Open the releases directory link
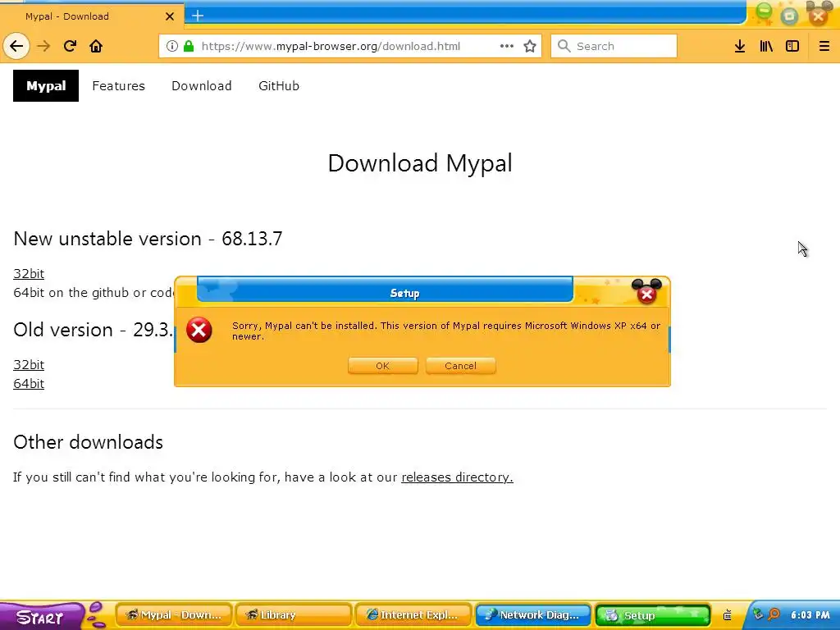 [457, 477]
